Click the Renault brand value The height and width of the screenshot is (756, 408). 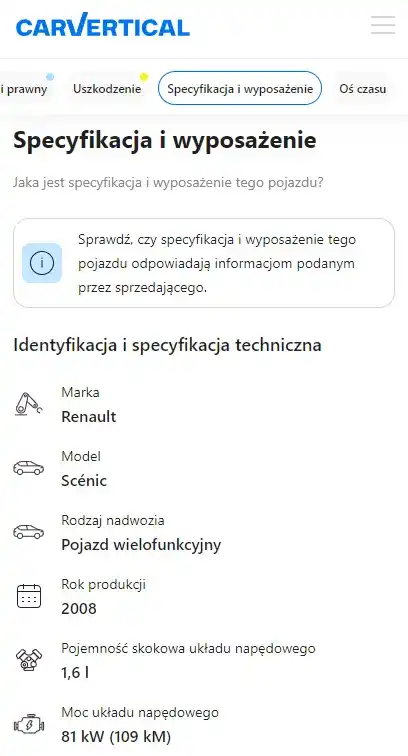[x=89, y=417]
